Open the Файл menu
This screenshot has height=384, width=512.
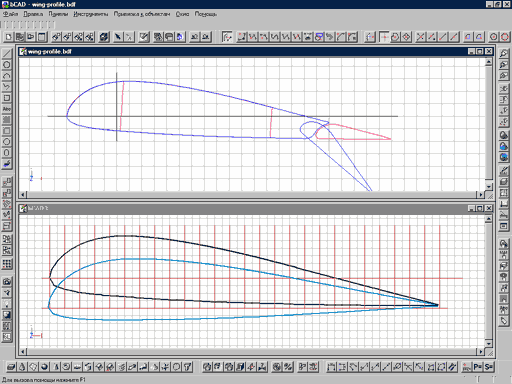tap(11, 14)
